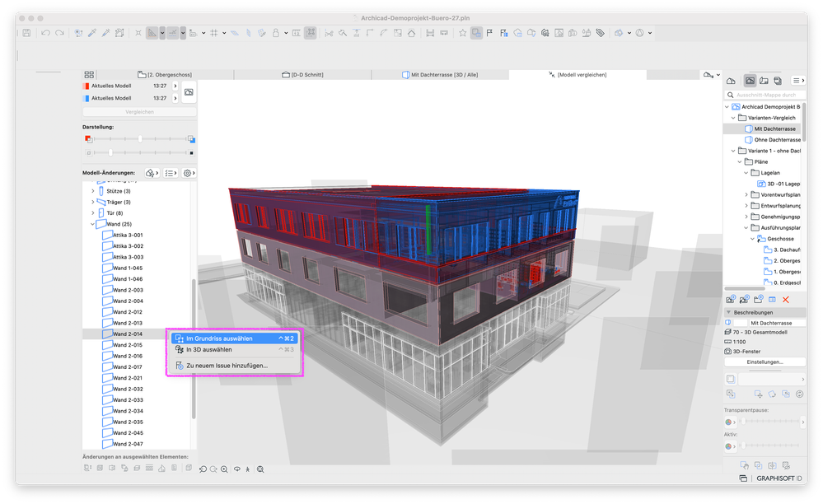Choose Zu neuem Issue hinzufügen menu entry
The image size is (823, 504).
[235, 366]
